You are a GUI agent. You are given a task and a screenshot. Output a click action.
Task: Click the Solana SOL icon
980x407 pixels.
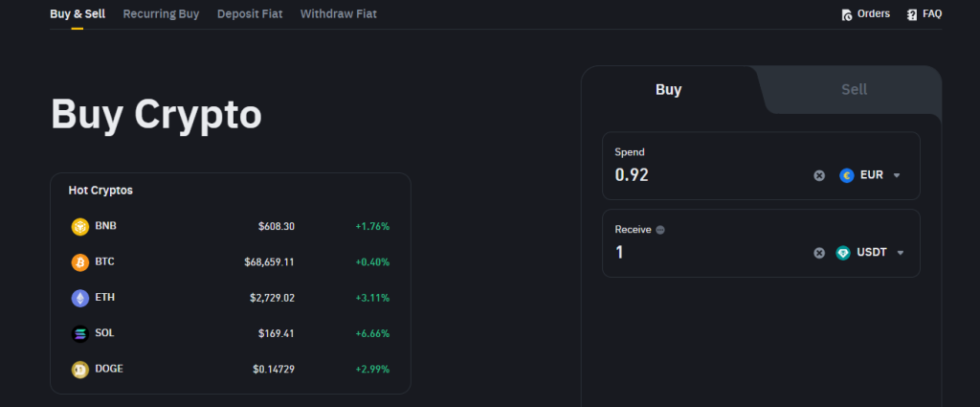79,333
